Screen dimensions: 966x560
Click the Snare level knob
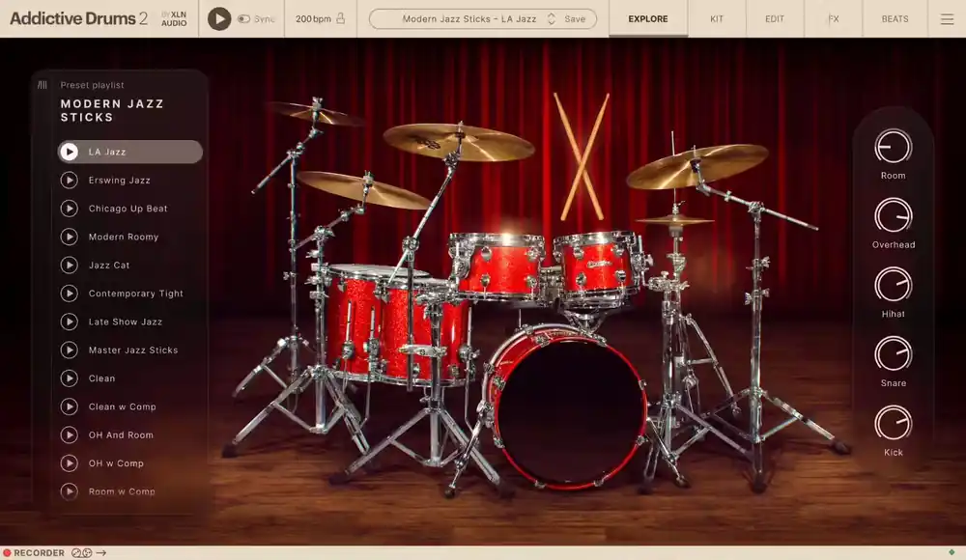[893, 354]
